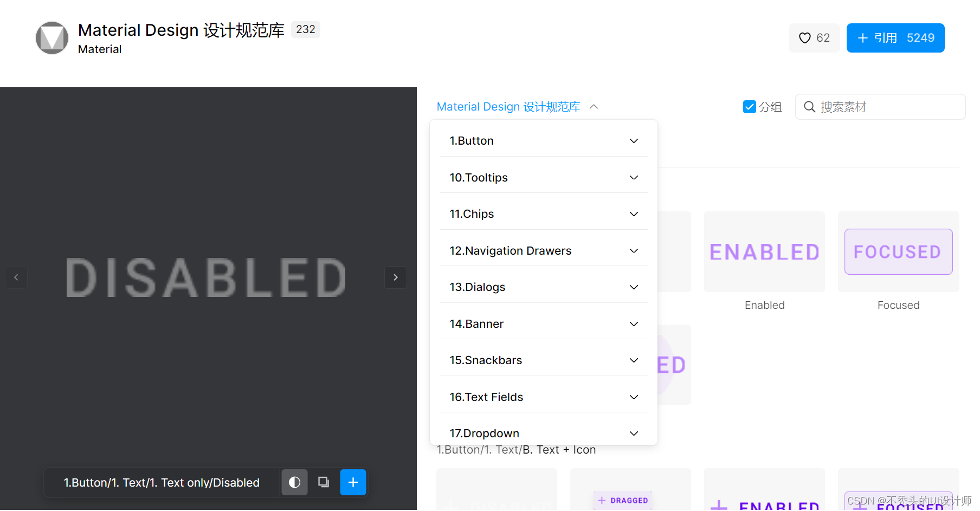Select 13.Dialogs menu entry
Viewport: 980px width, 511px height.
[x=544, y=287]
